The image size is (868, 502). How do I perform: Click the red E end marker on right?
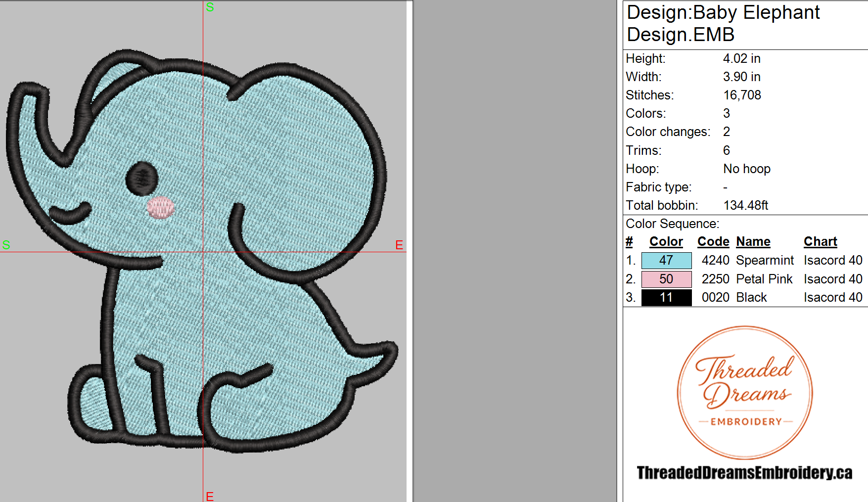click(x=399, y=245)
